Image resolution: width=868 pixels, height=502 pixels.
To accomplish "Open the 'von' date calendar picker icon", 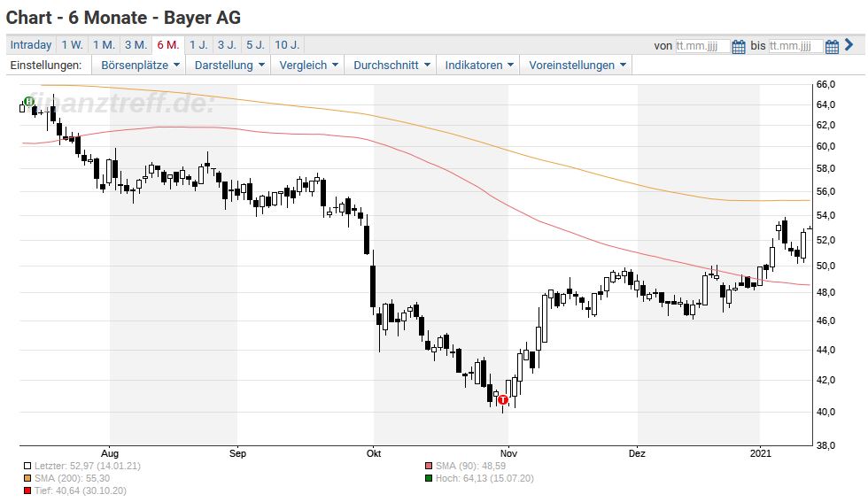I will point(739,47).
